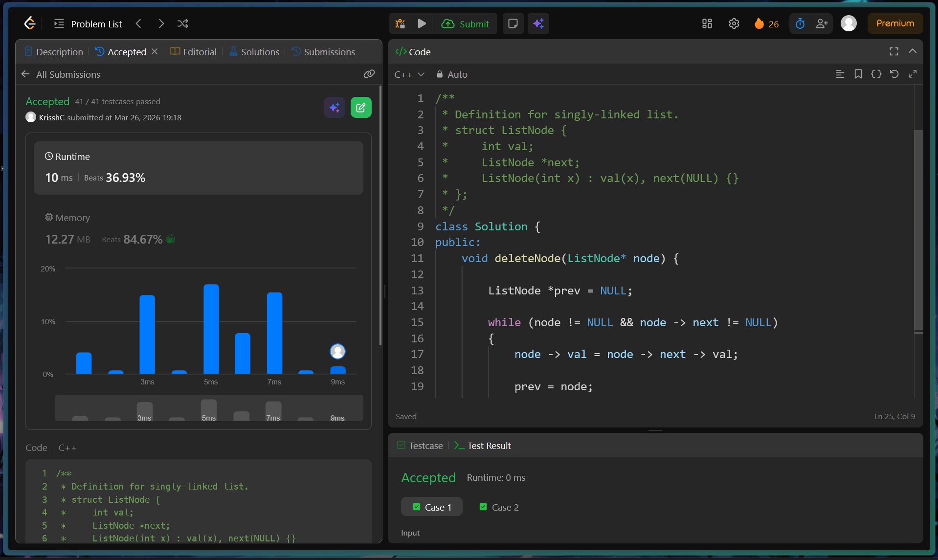Viewport: 938px width, 560px height.
Task: Click the shuffle random problem icon
Action: click(x=183, y=23)
